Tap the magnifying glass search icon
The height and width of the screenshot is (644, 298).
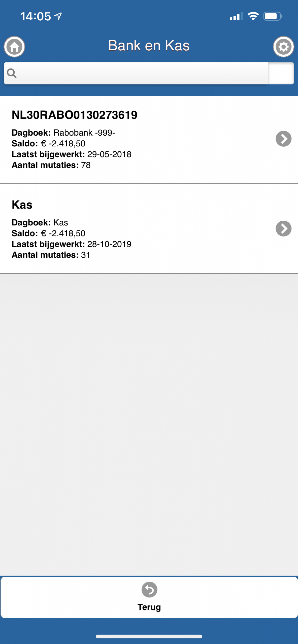tap(12, 73)
